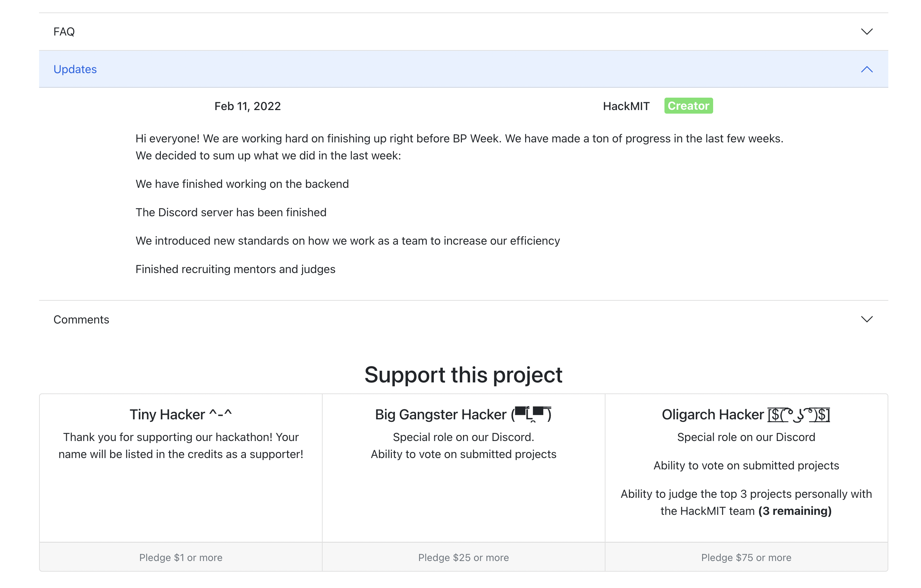The width and height of the screenshot is (921, 588).
Task: Collapse the Updates section chevron
Action: (x=867, y=69)
